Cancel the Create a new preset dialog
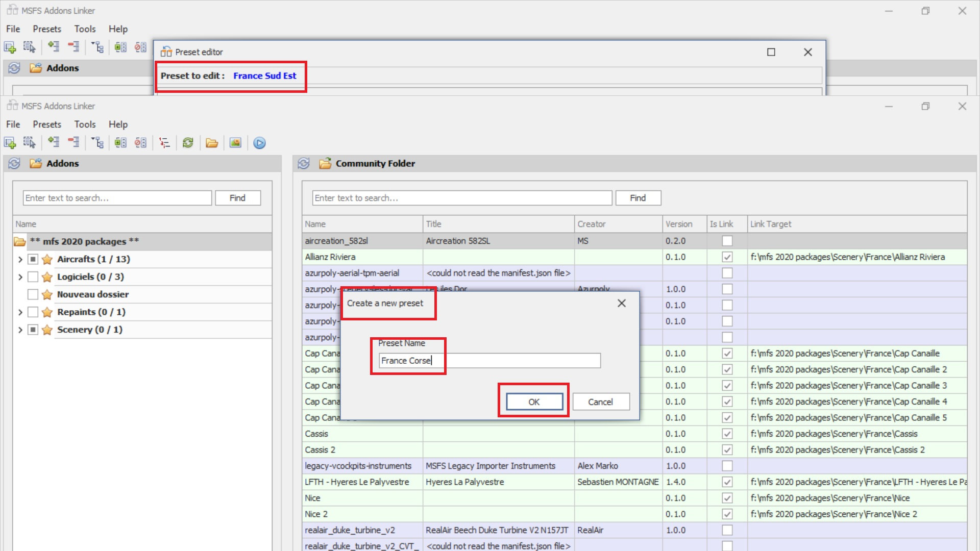Image resolution: width=980 pixels, height=551 pixels. click(x=600, y=402)
